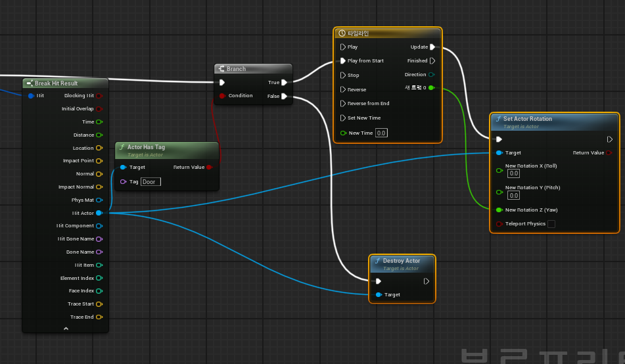The image size is (625, 364).
Task: Click the Trace End output pin
Action: 99,317
